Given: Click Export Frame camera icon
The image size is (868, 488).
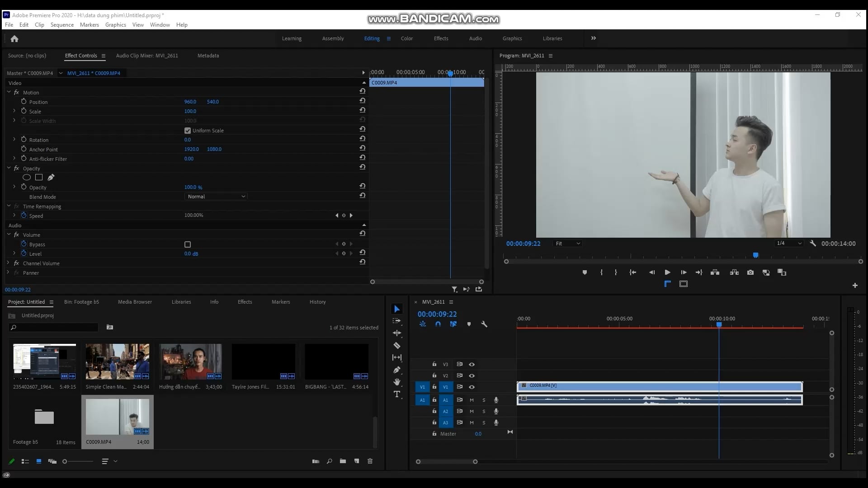Looking at the screenshot, I should click(x=750, y=272).
